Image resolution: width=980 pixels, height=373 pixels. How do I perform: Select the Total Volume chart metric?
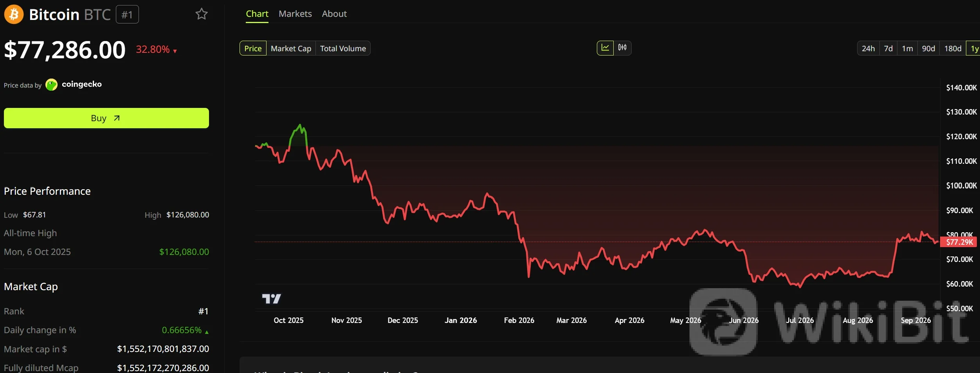click(343, 48)
